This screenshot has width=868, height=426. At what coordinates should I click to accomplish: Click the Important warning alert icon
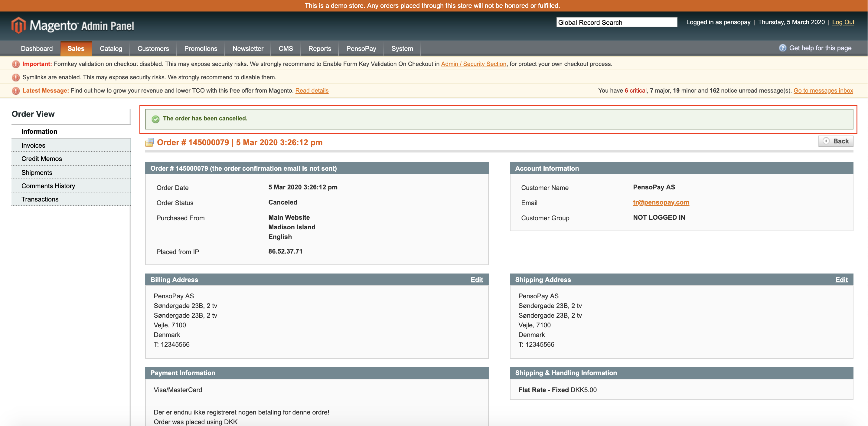(16, 64)
